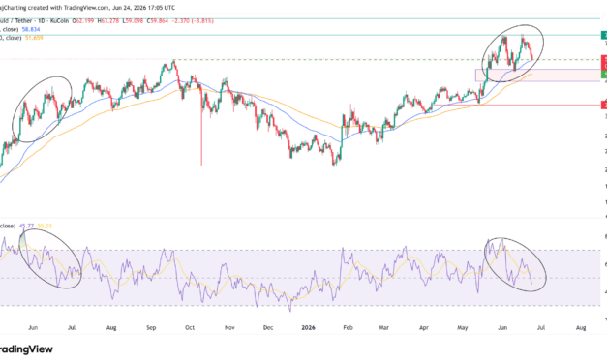Image resolution: width=607 pixels, height=364 pixels.
Task: Select the red horizontal support line
Action: point(517,105)
